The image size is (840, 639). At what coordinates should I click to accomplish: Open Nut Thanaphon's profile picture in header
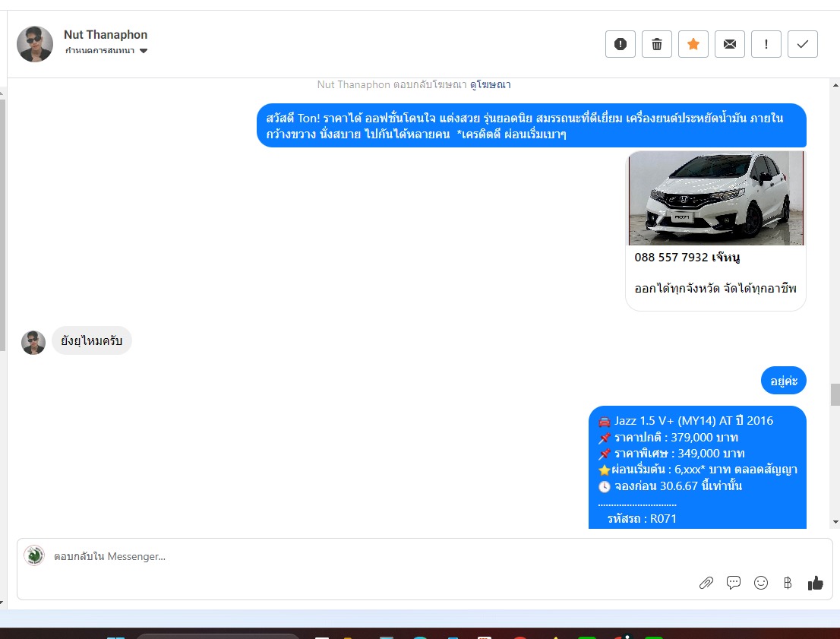click(35, 44)
